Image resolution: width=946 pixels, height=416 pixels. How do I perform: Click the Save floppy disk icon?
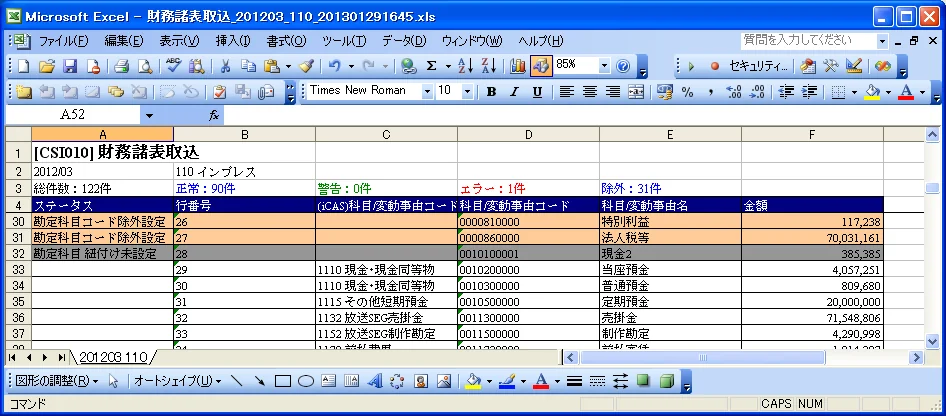pos(70,66)
